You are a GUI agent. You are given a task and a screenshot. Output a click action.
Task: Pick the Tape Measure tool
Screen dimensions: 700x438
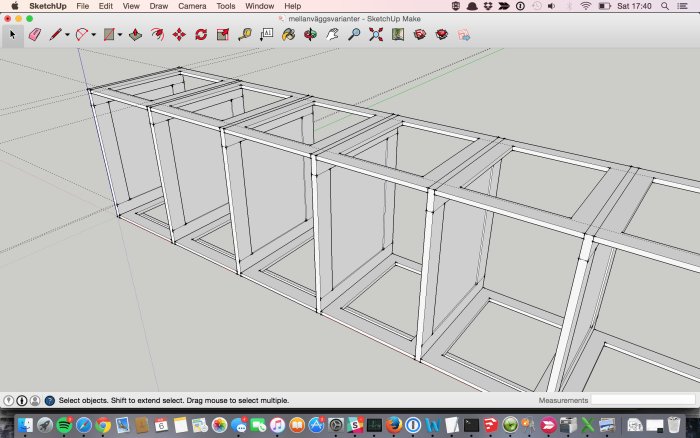point(245,34)
